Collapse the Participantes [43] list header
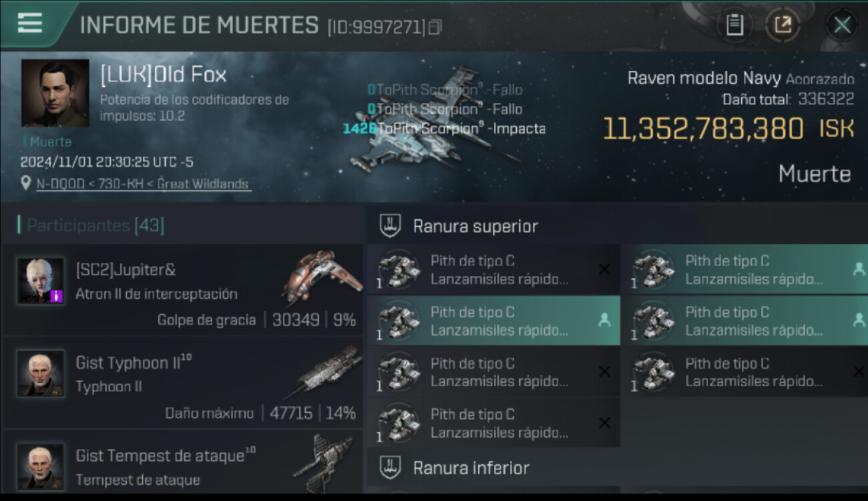 pyautogui.click(x=91, y=226)
